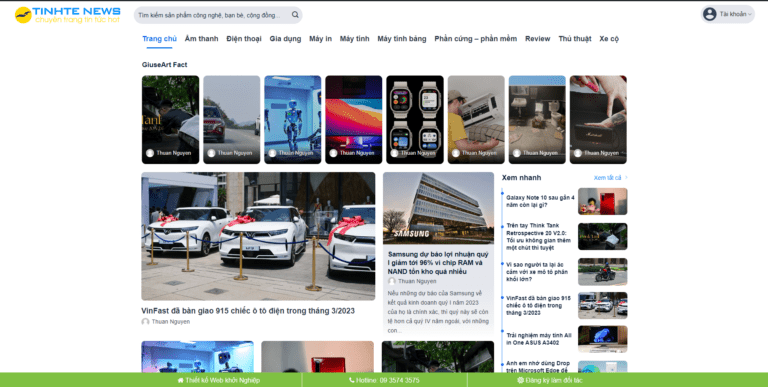
Task: Click ASUS A3402 sidebar thumbnail
Action: 602,339
